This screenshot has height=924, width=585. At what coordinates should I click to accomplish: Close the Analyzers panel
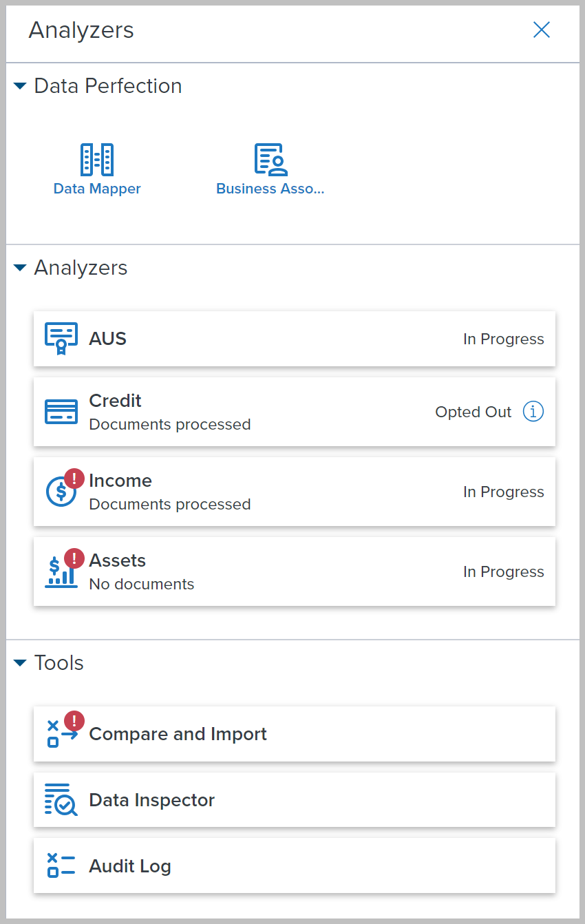(x=542, y=30)
